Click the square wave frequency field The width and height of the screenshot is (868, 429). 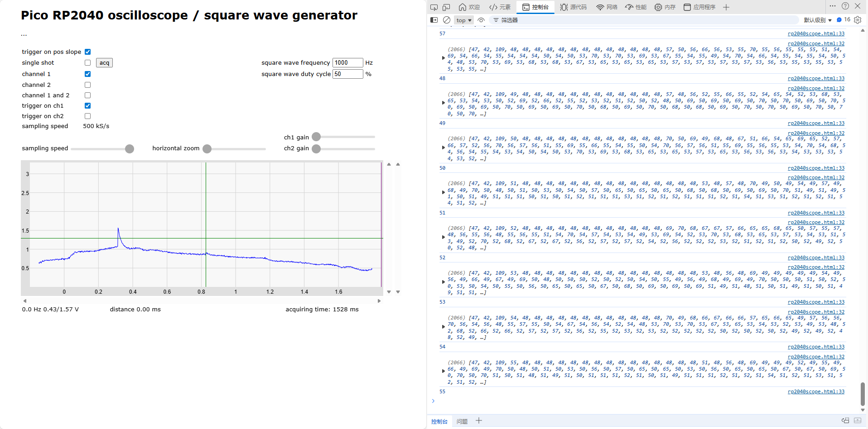[348, 62]
